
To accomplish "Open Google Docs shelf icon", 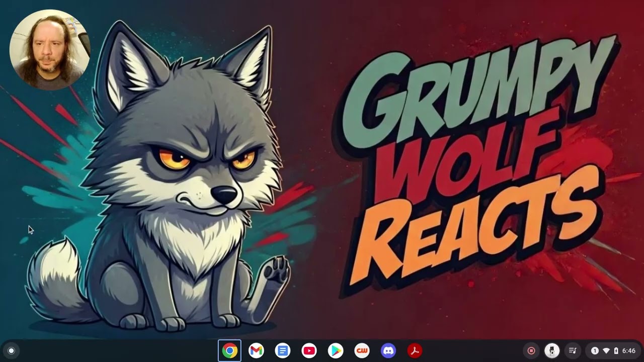I will click(x=283, y=350).
